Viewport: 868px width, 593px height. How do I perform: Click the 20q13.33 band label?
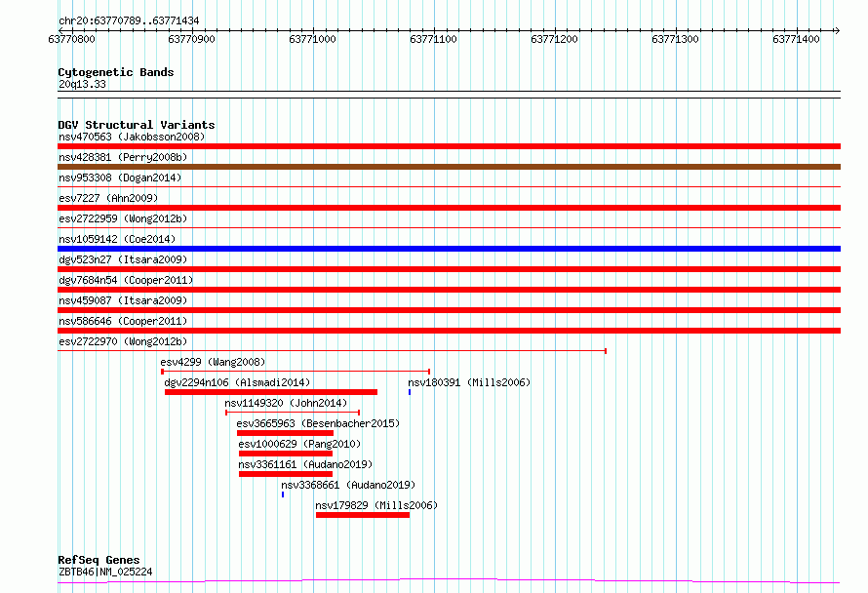(x=82, y=84)
